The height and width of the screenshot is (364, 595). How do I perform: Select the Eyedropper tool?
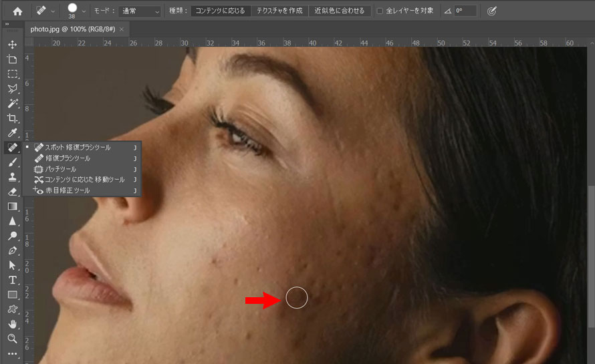(x=12, y=133)
